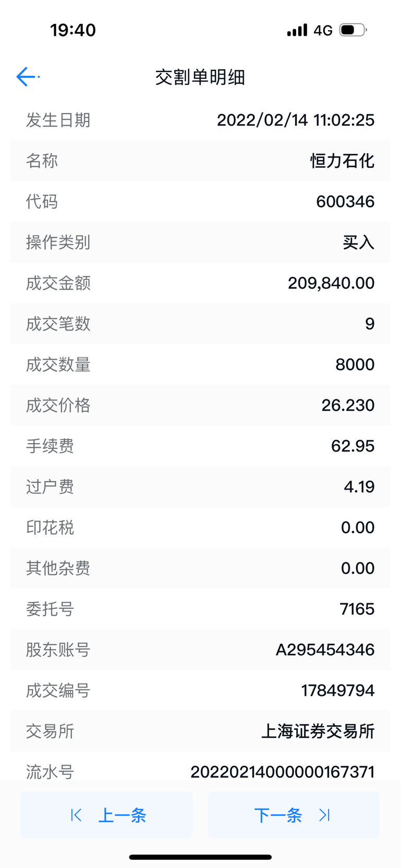Tap the 手续费 row showing 62.95

200,446
